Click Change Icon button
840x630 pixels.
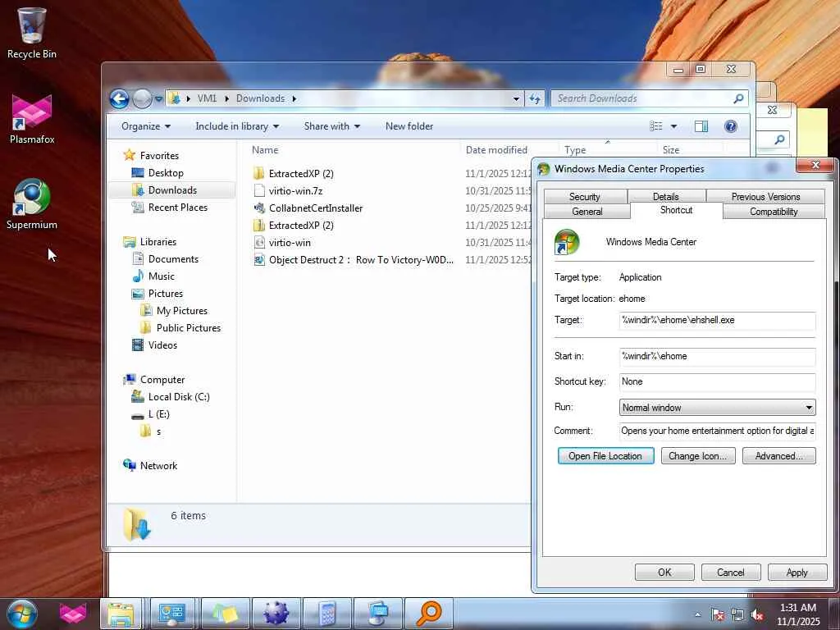pyautogui.click(x=698, y=456)
